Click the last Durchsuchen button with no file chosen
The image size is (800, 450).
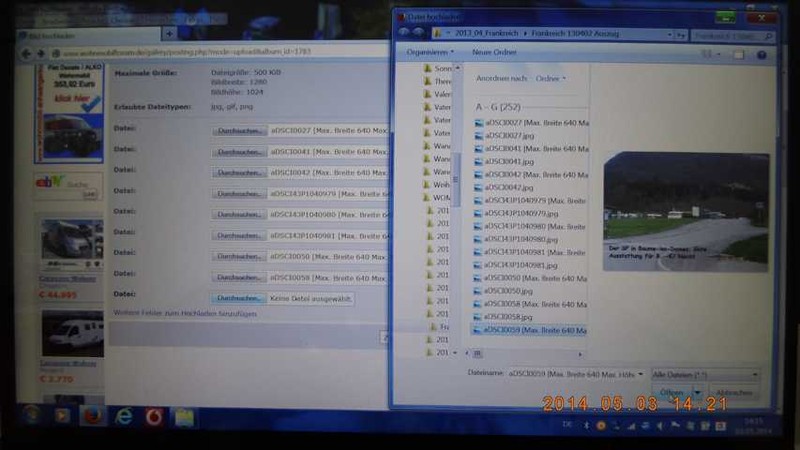pyautogui.click(x=239, y=298)
